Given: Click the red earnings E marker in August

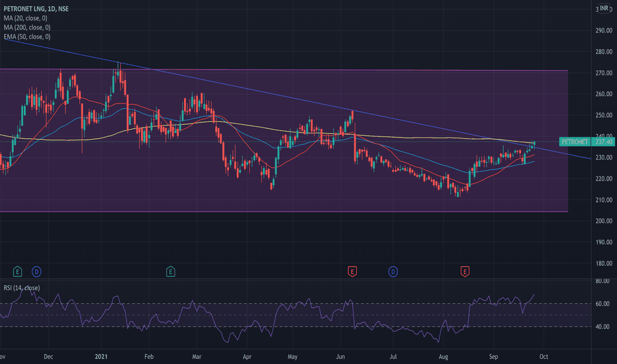Looking at the screenshot, I should pyautogui.click(x=465, y=271).
